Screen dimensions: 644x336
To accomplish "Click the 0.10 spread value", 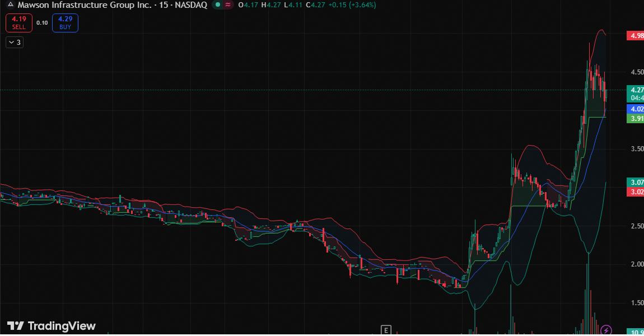I will (42, 23).
